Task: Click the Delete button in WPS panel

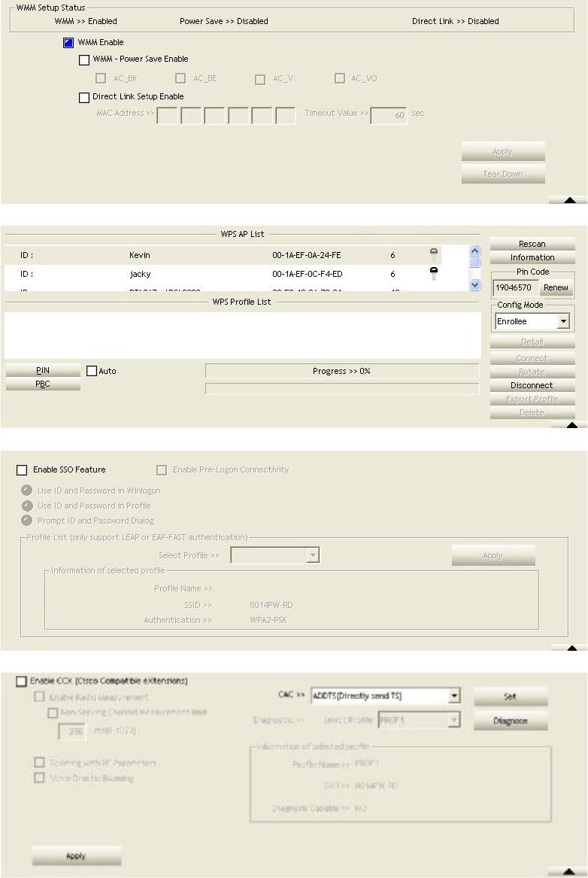Action: 532,413
